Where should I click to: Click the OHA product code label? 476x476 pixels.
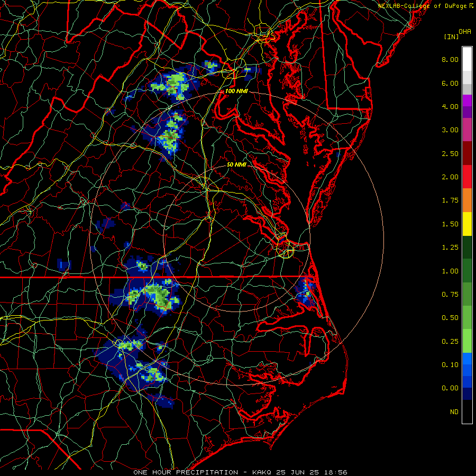click(465, 32)
